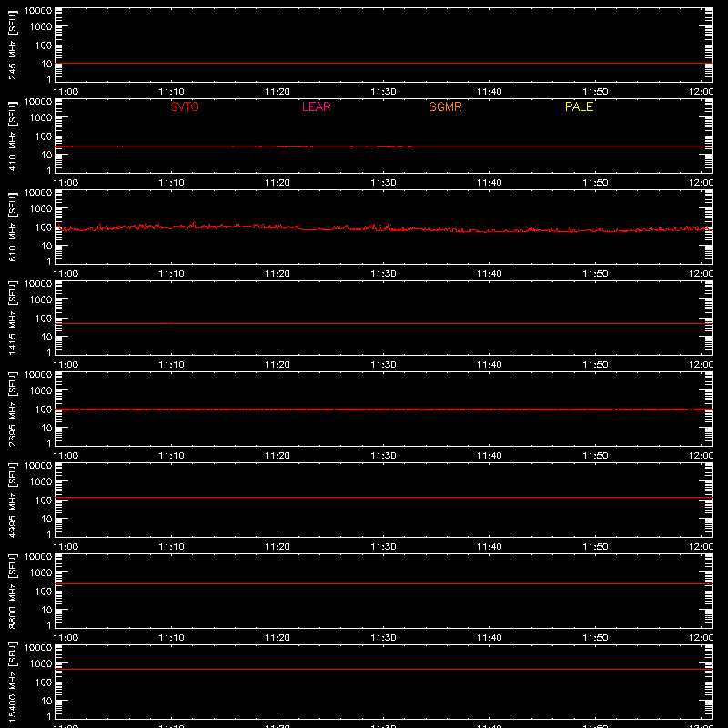This screenshot has height=728, width=728.
Task: Select the "8800 MHz [SFU]" axis title
Action: 12,591
